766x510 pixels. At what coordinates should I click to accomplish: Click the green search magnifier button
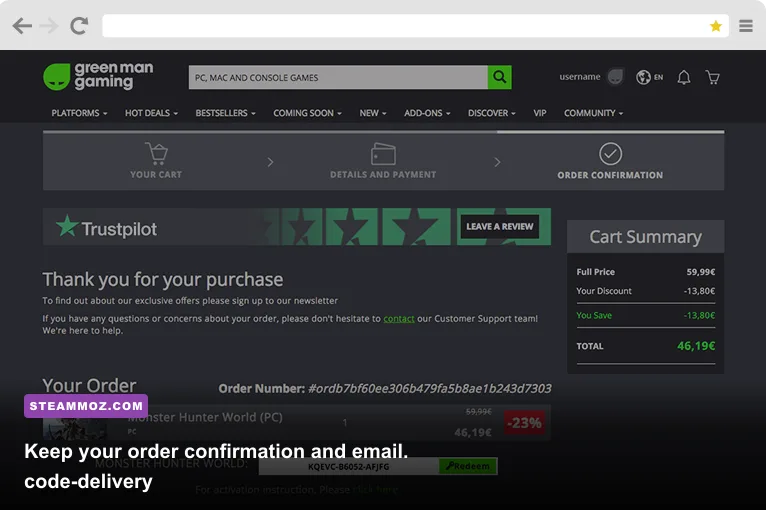(x=499, y=77)
